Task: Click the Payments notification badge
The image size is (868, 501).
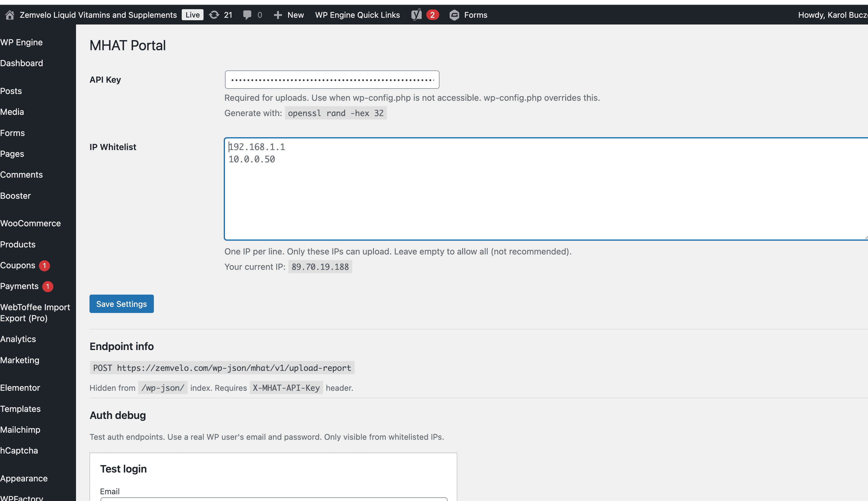Action: (48, 286)
